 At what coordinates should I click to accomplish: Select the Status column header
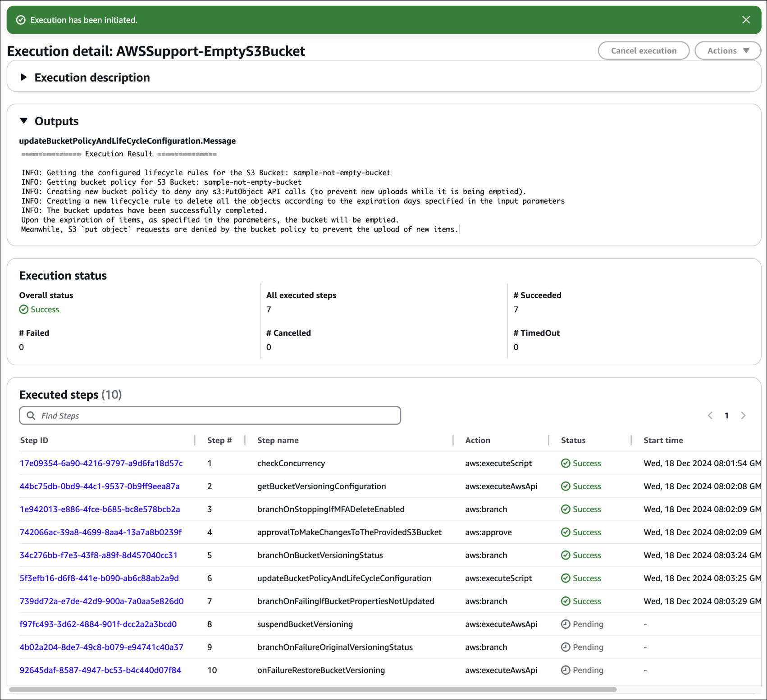coord(573,440)
